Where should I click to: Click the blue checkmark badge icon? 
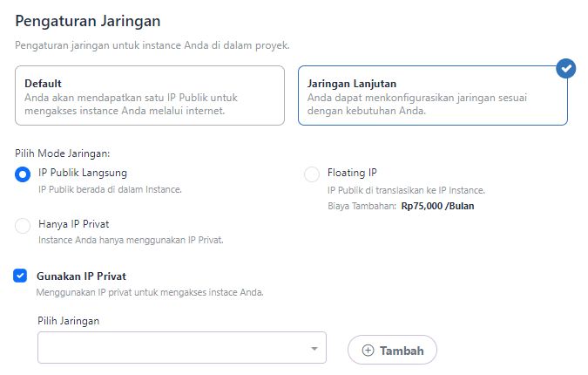[566, 69]
